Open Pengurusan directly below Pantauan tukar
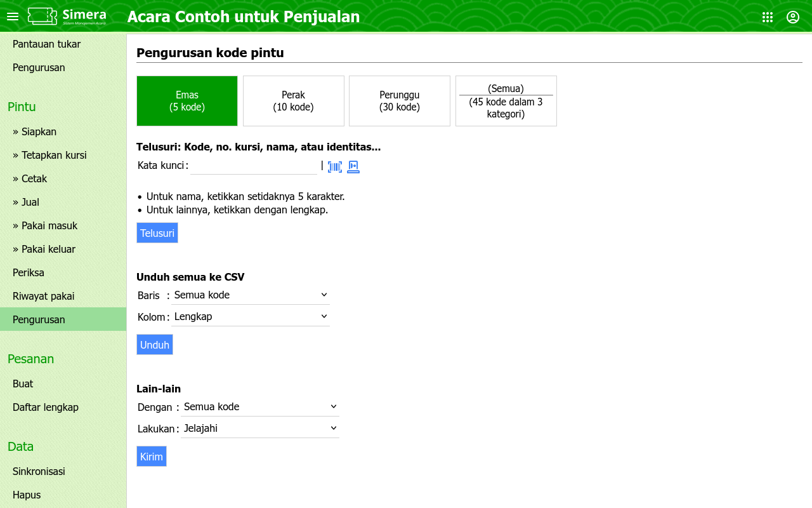 [x=63, y=68]
